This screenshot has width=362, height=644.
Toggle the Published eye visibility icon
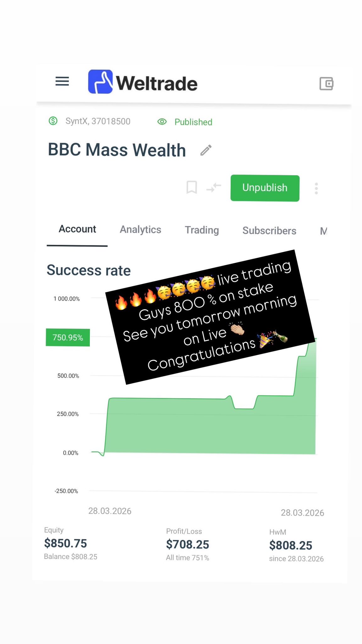click(x=162, y=122)
